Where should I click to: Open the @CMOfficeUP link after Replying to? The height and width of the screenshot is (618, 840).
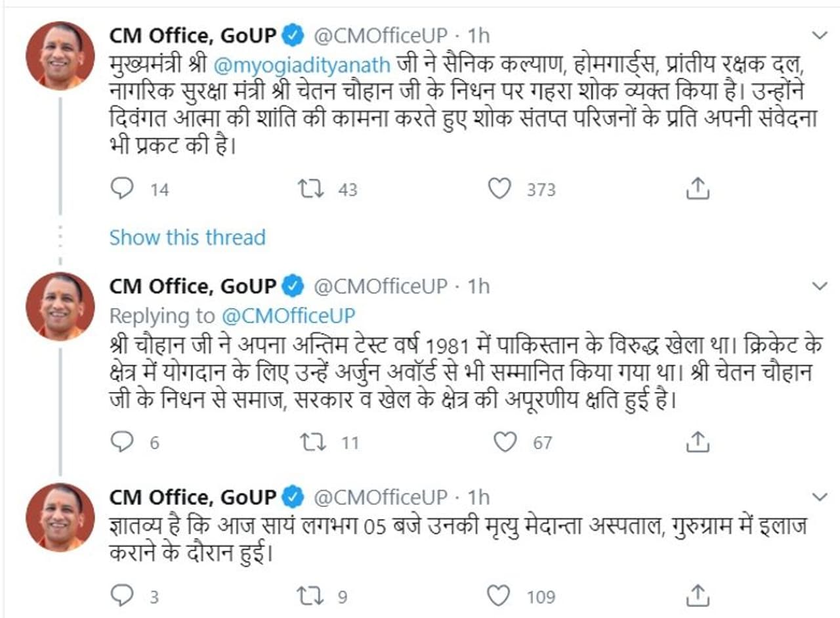coord(288,316)
